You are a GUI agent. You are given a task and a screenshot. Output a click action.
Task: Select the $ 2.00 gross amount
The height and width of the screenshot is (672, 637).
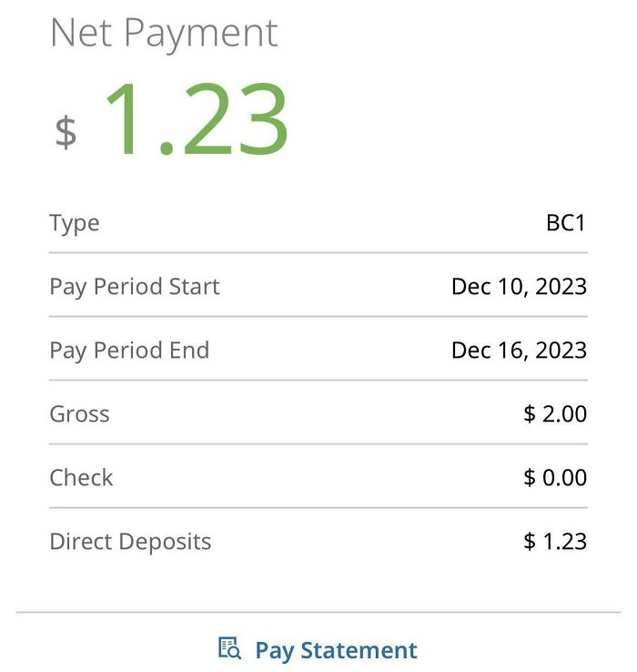pyautogui.click(x=555, y=414)
